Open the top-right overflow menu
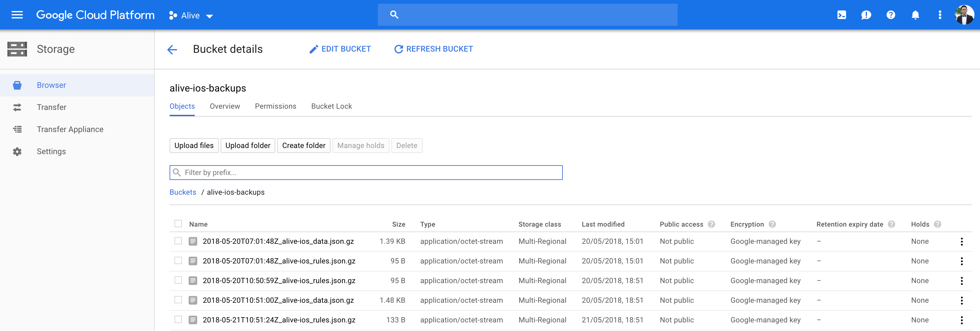The width and height of the screenshot is (980, 331). [x=940, y=15]
